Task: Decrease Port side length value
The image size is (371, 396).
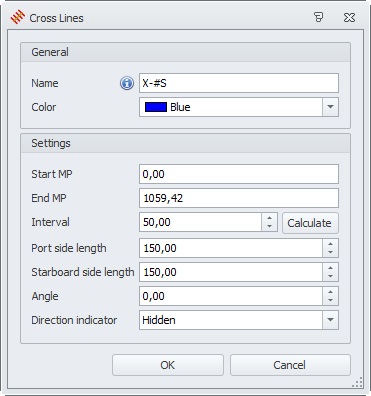Action: [330, 252]
